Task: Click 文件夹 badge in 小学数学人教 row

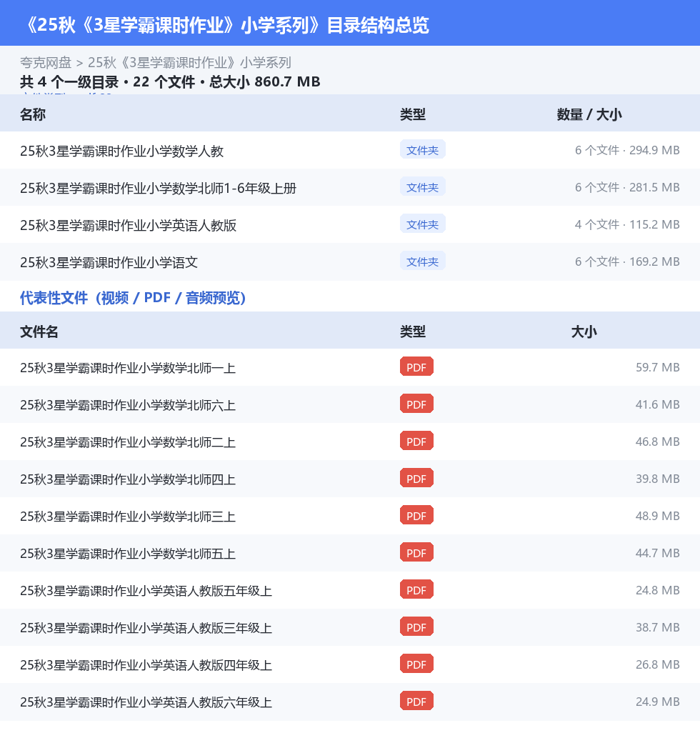Action: (x=422, y=150)
